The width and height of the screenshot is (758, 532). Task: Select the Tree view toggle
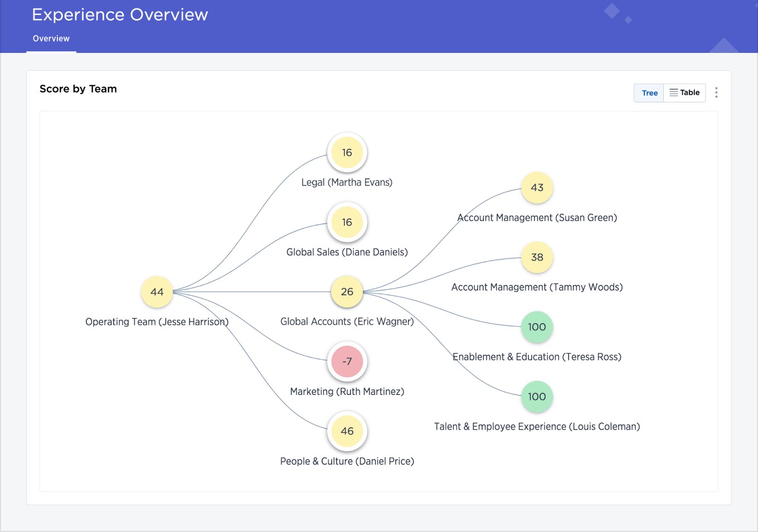[x=649, y=92]
